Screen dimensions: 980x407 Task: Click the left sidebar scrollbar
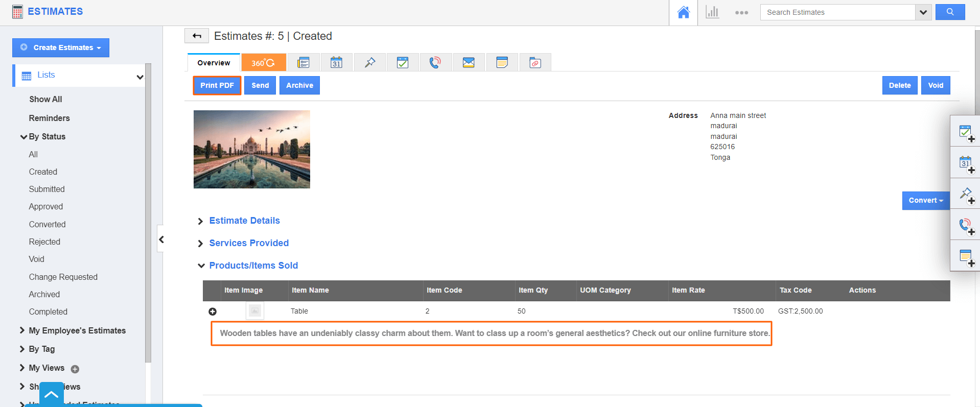point(148,212)
